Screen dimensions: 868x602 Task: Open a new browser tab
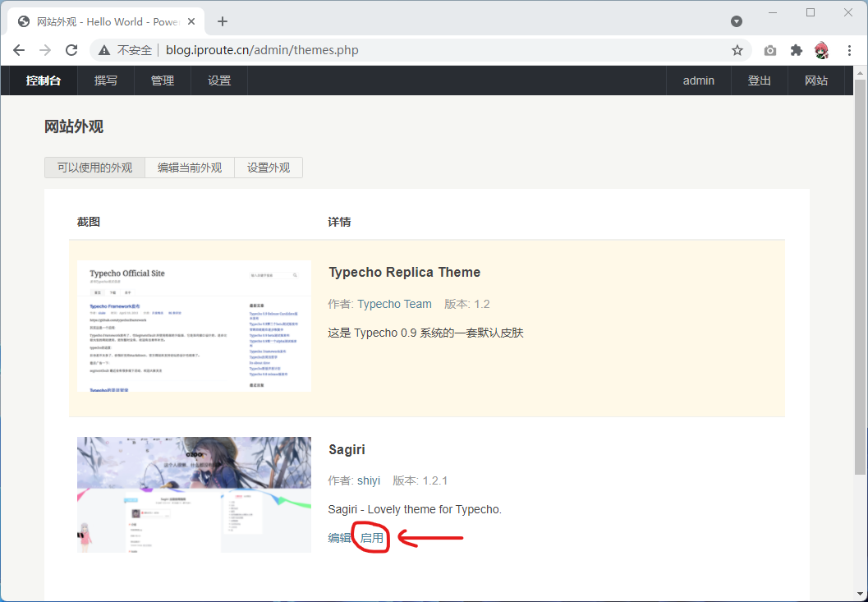(x=223, y=21)
